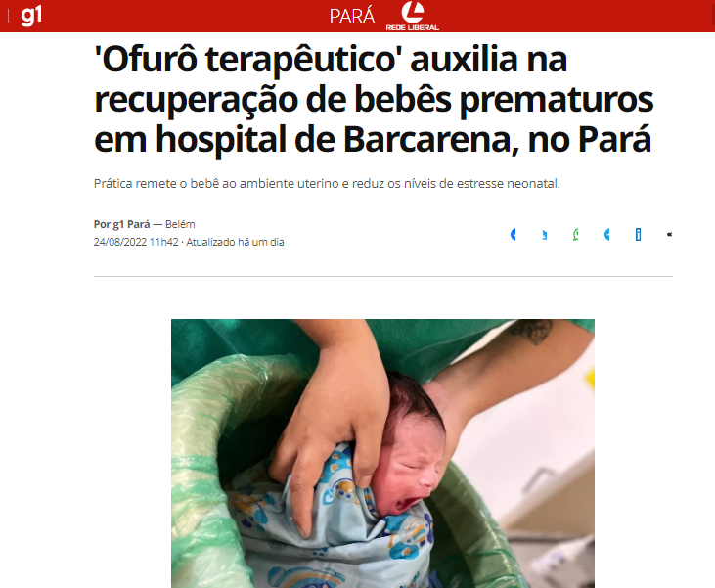Screen dimensions: 715x588
Task: Open the premature baby photo
Action: 382,453
